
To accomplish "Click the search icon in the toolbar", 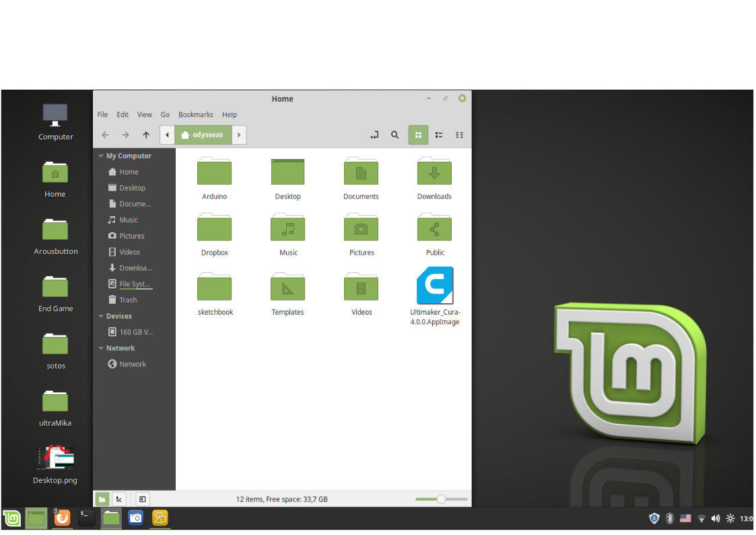I will coord(394,135).
